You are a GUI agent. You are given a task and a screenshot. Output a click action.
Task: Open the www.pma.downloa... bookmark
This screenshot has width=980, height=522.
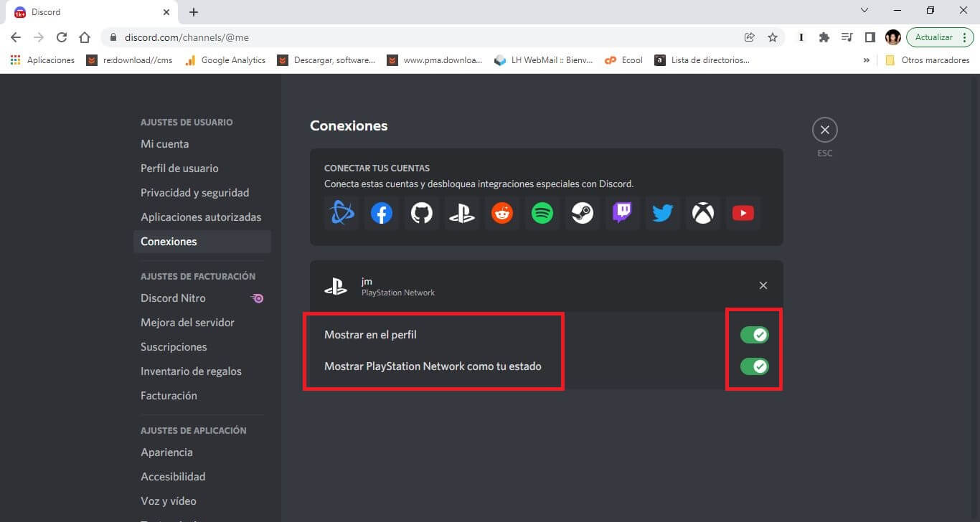435,60
